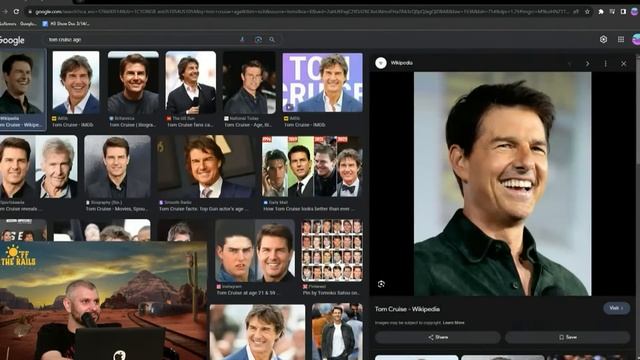Reload the page with the browser refresh icon
This screenshot has width=640, height=360.
click(x=16, y=11)
